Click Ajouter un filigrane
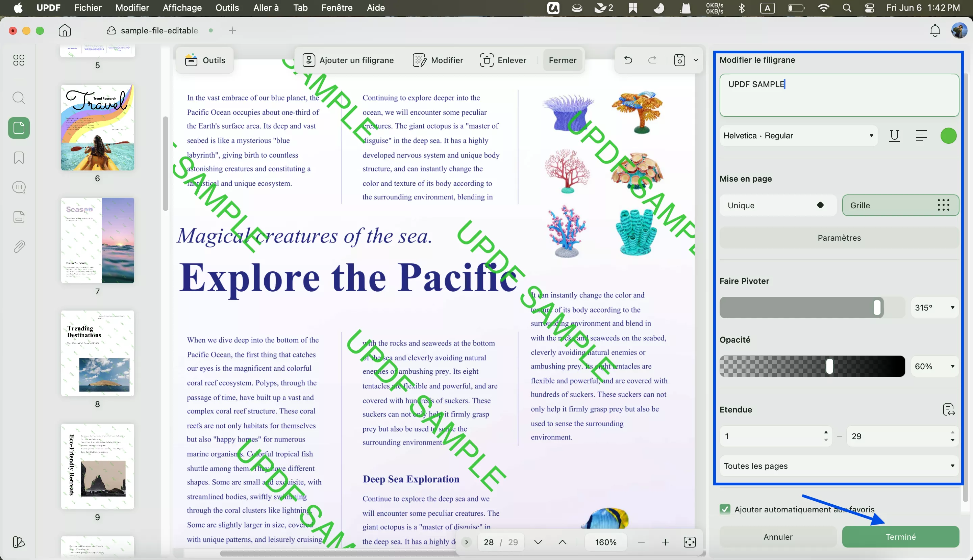Image resolution: width=973 pixels, height=560 pixels. pos(348,60)
